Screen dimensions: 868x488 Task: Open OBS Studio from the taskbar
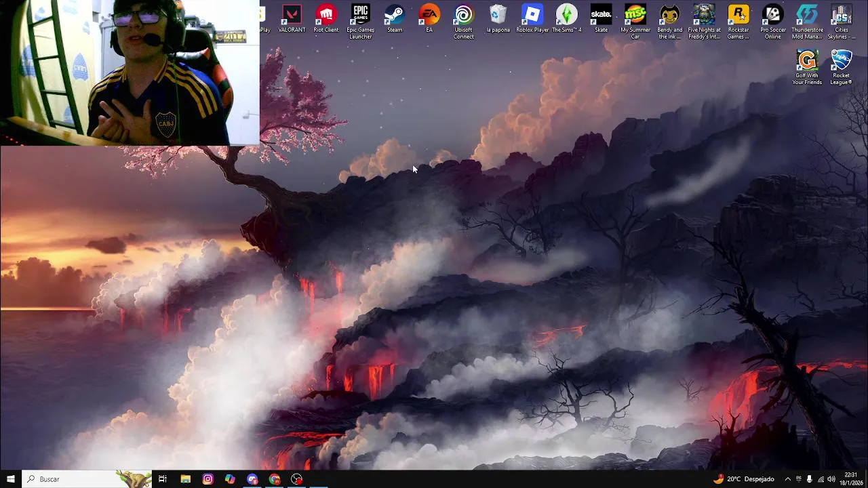coord(297,479)
